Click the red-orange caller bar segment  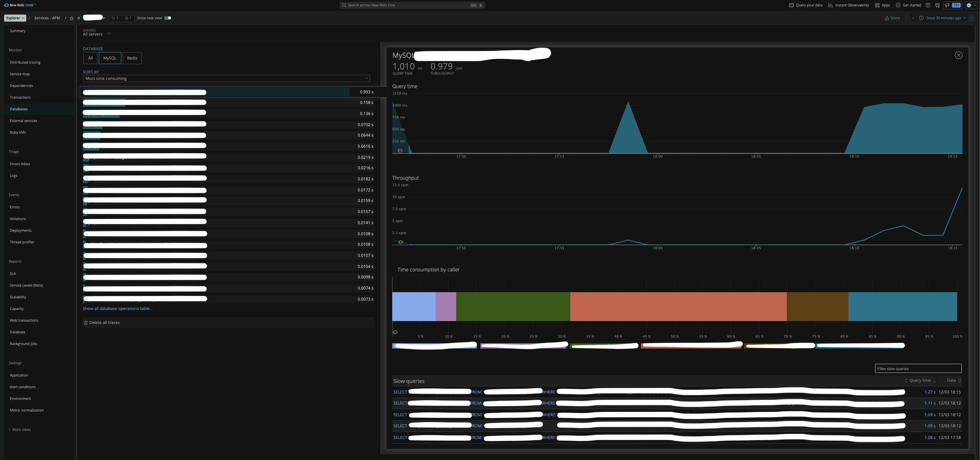click(x=678, y=307)
